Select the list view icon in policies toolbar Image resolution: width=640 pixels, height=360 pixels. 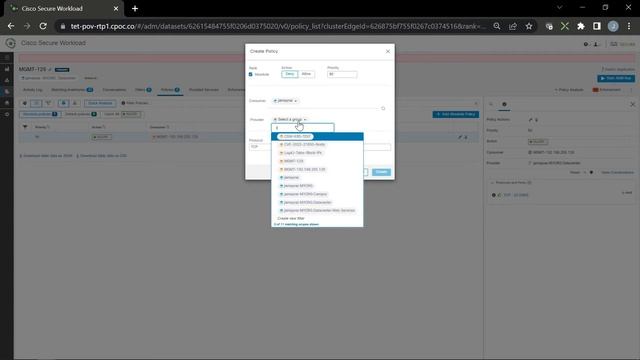tap(36, 103)
